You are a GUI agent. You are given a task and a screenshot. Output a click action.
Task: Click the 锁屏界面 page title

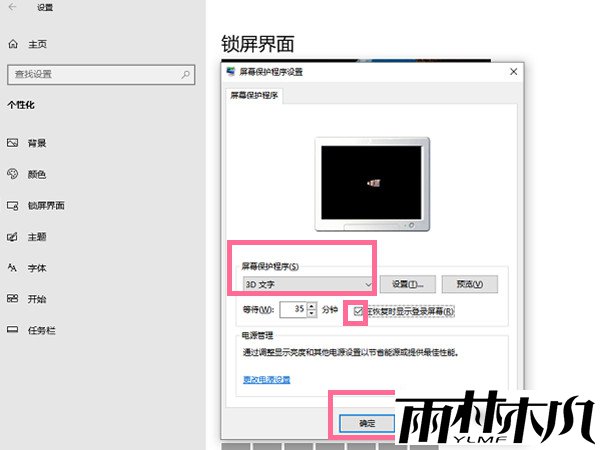(x=258, y=44)
